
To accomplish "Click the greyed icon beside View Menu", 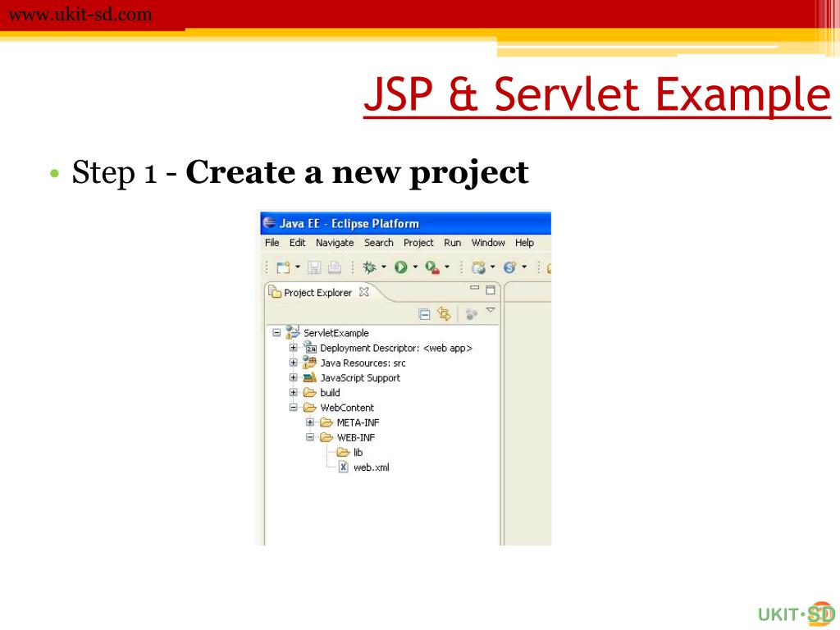I will [x=472, y=314].
